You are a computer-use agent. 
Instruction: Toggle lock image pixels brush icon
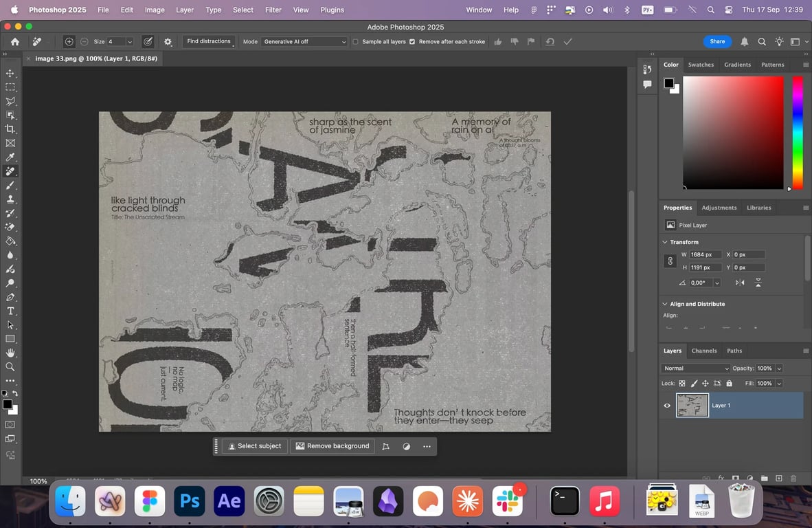tap(694, 384)
